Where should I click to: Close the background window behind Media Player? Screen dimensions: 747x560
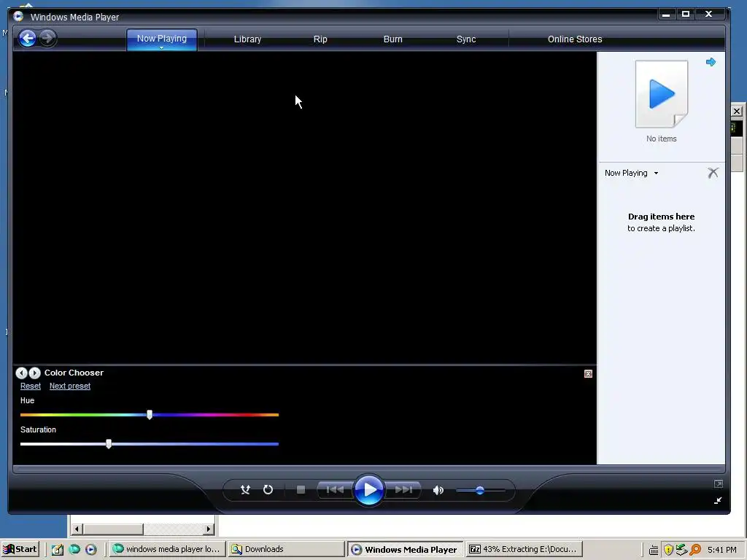pyautogui.click(x=737, y=111)
